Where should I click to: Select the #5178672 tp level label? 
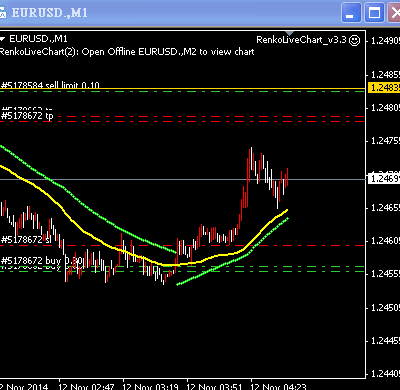click(27, 116)
